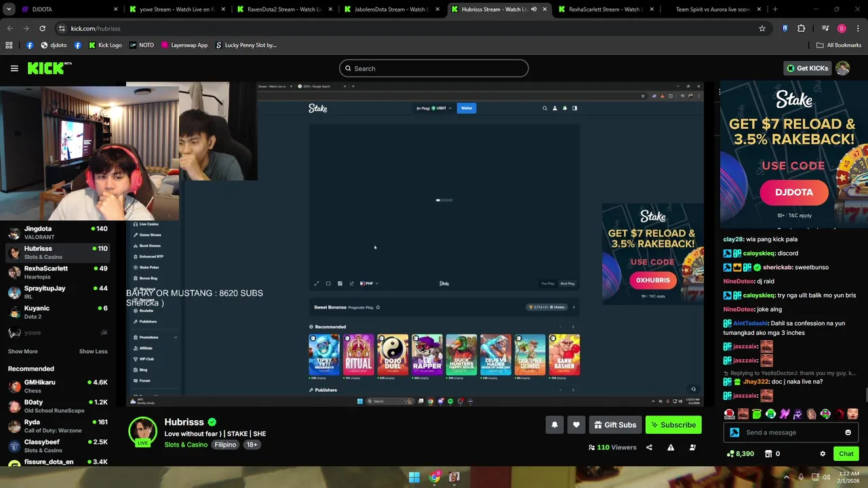Open the Lucky Penny Slot bookmark
868x488 pixels.
245,45
